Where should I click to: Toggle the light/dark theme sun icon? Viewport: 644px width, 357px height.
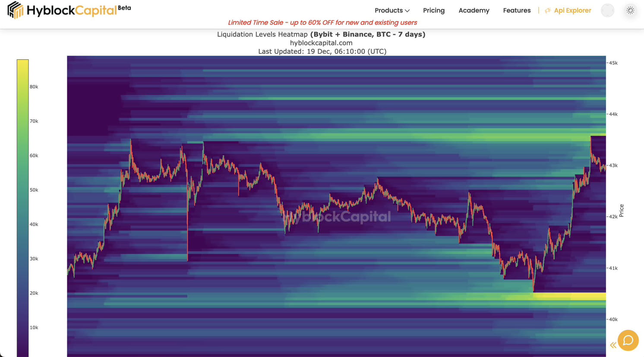(x=630, y=10)
